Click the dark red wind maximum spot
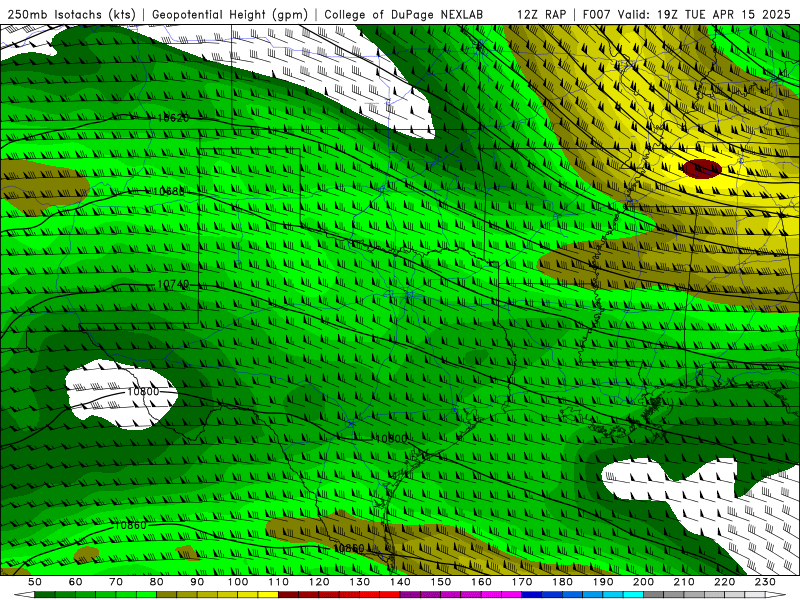The image size is (800, 600). coord(702,168)
